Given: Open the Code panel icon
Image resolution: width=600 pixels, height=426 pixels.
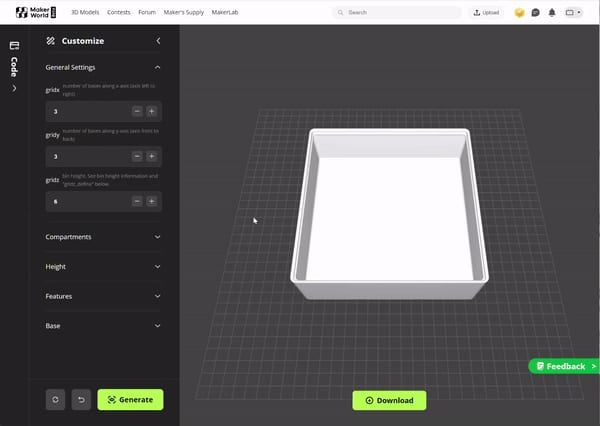Looking at the screenshot, I should [x=14, y=46].
